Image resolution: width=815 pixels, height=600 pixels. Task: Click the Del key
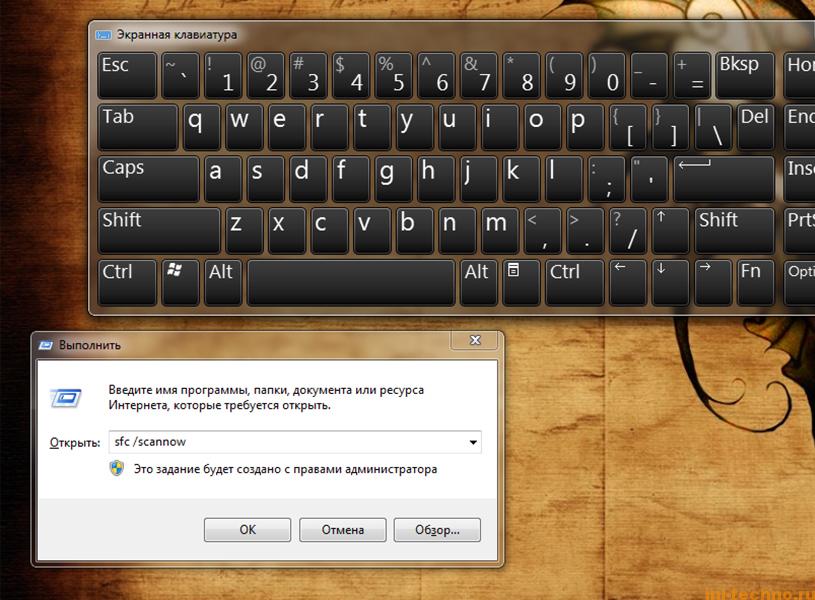click(756, 127)
